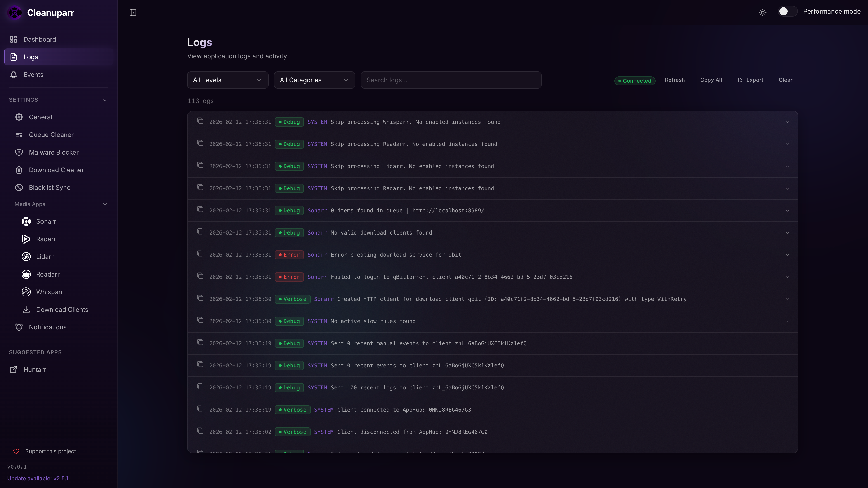868x488 pixels.
Task: Copy the 'Failed to login to qBittorrent' log
Action: point(200,275)
